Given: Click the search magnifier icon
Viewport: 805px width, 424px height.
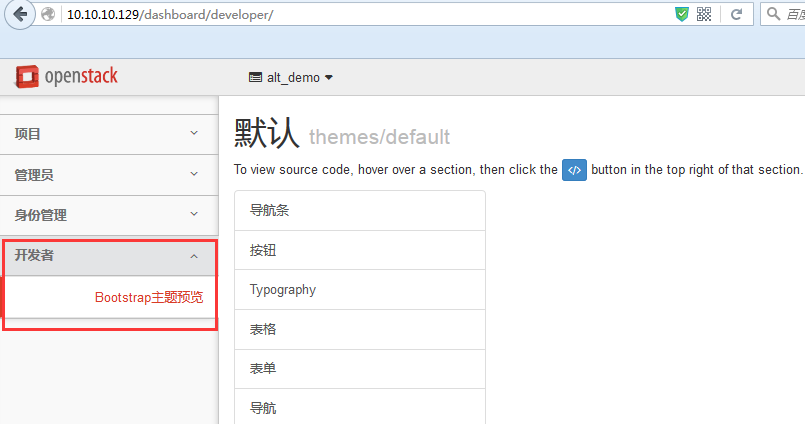Looking at the screenshot, I should pos(773,14).
